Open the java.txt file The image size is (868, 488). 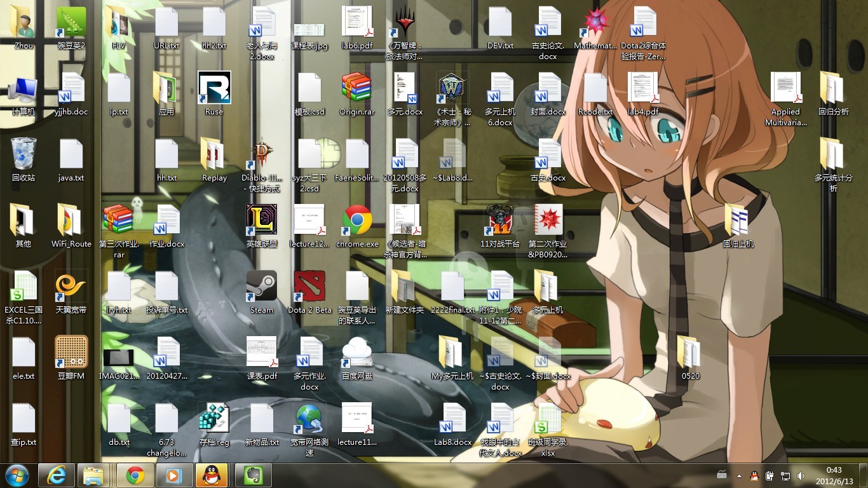pos(71,154)
